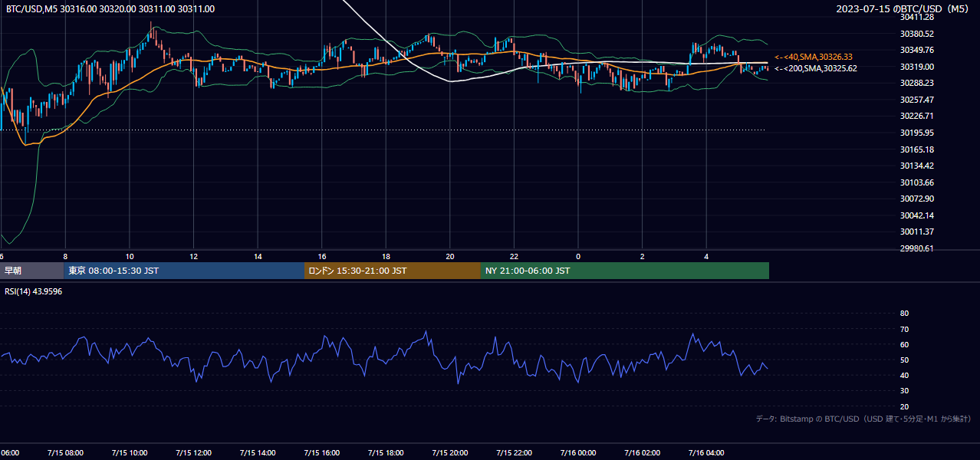Click price axis value 30288.23

click(x=916, y=83)
